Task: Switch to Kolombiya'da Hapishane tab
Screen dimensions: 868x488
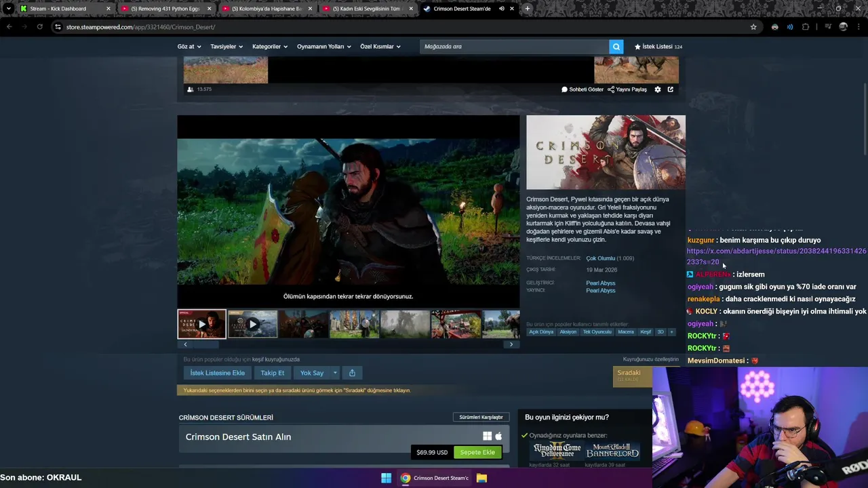Action: pos(266,9)
